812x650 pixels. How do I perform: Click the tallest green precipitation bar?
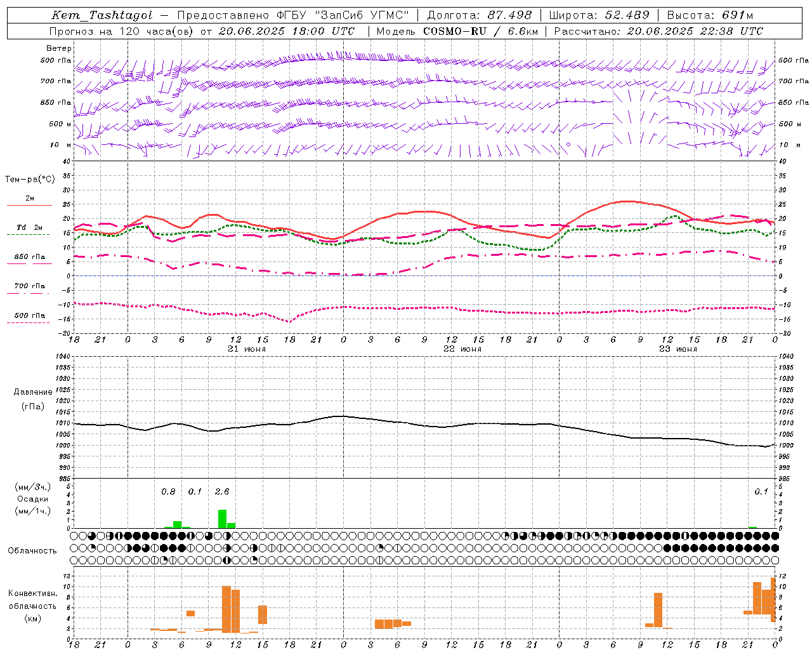click(223, 519)
